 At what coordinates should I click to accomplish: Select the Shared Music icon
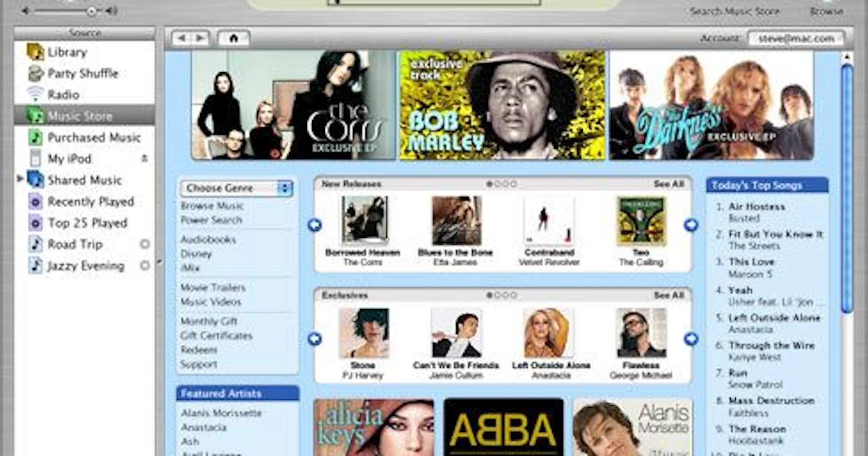pos(35,180)
